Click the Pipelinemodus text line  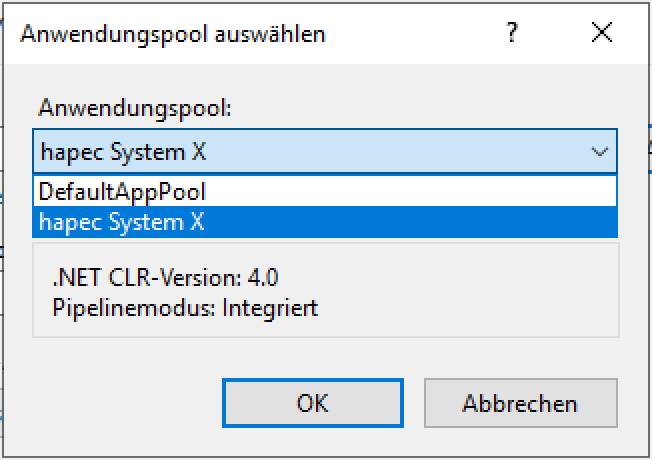click(x=185, y=307)
